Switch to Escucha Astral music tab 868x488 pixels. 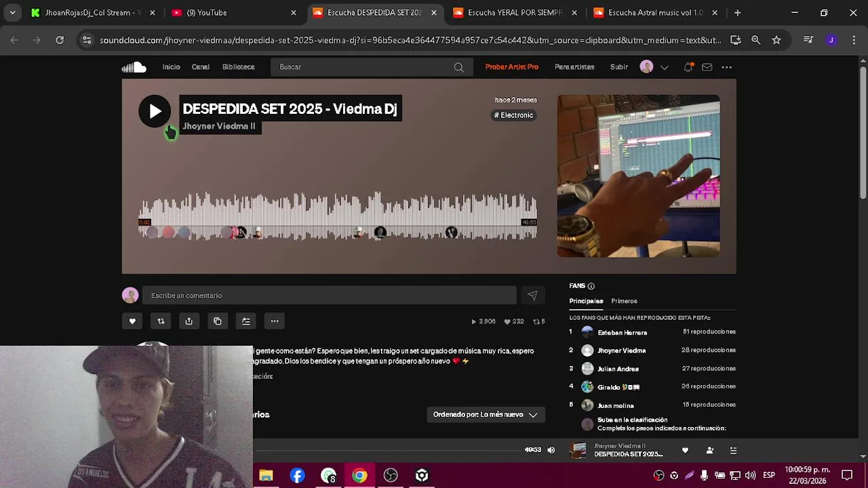[x=655, y=13]
